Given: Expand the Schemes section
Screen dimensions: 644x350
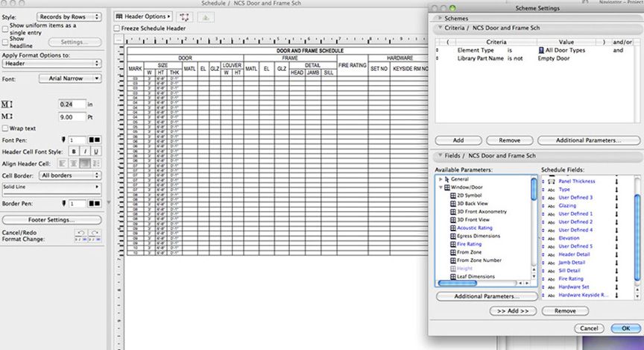Looking at the screenshot, I should [x=440, y=18].
